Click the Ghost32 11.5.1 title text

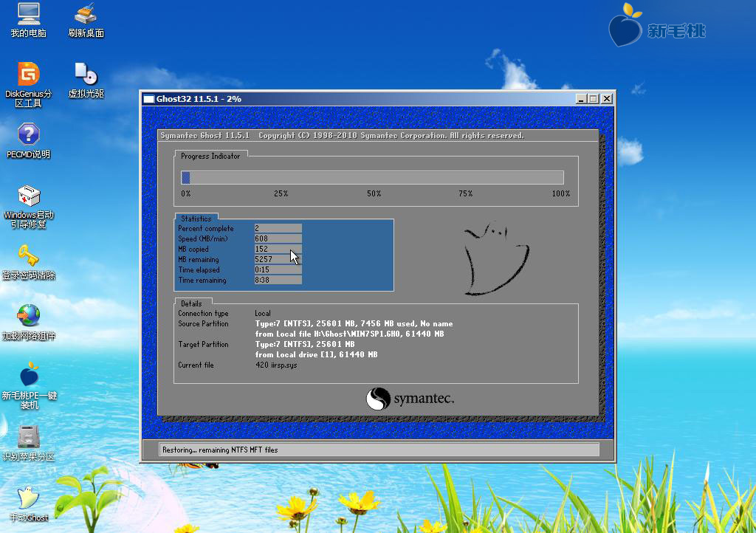coord(199,99)
